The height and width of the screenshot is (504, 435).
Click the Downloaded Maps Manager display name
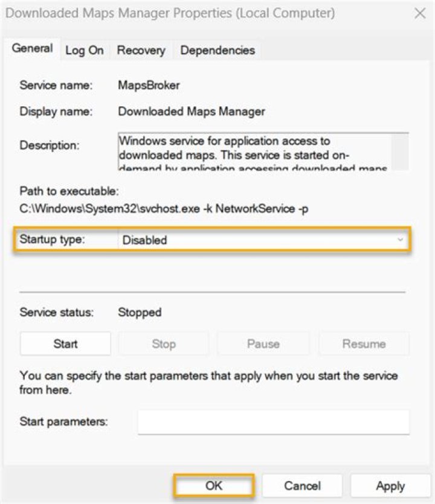[192, 112]
